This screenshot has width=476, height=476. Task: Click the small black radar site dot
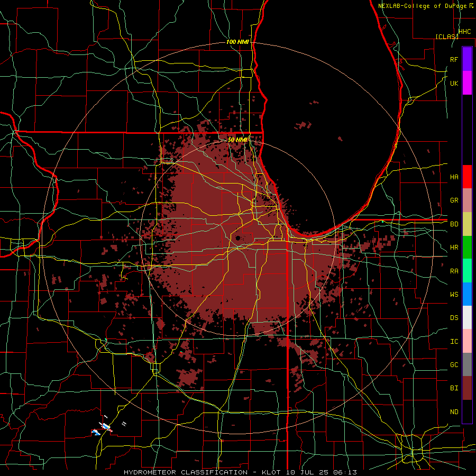coord(238,238)
